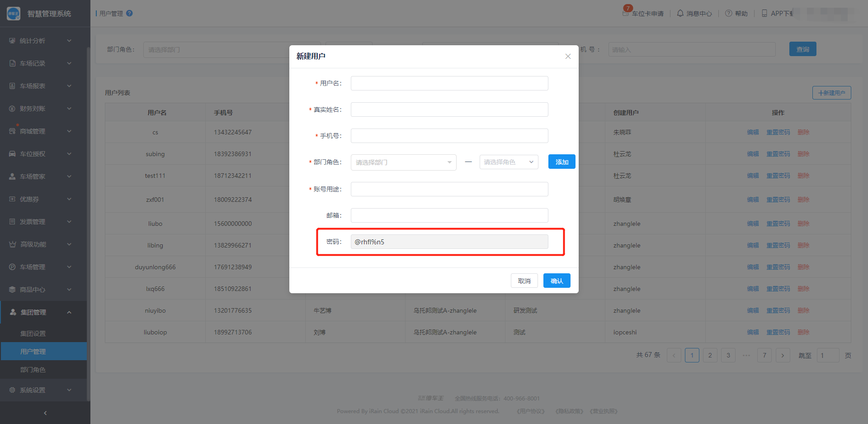Click the 统计分析 sidebar icon
868x424 pixels.
pyautogui.click(x=12, y=41)
